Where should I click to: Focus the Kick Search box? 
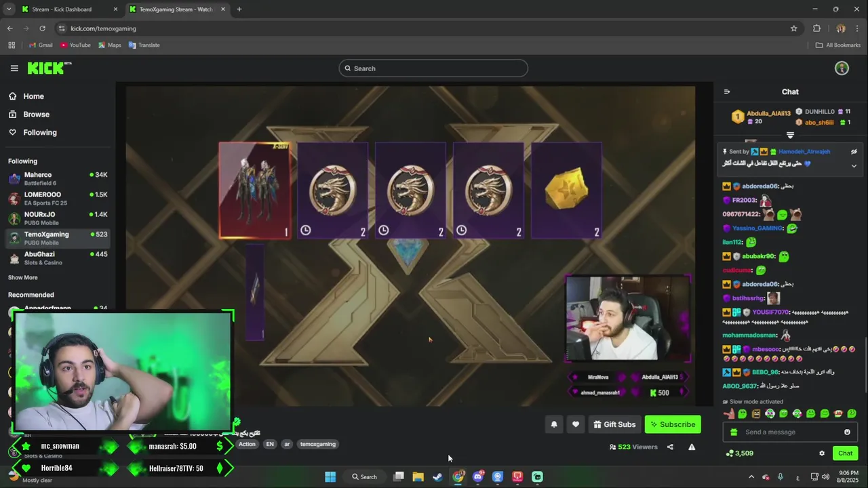click(x=433, y=68)
